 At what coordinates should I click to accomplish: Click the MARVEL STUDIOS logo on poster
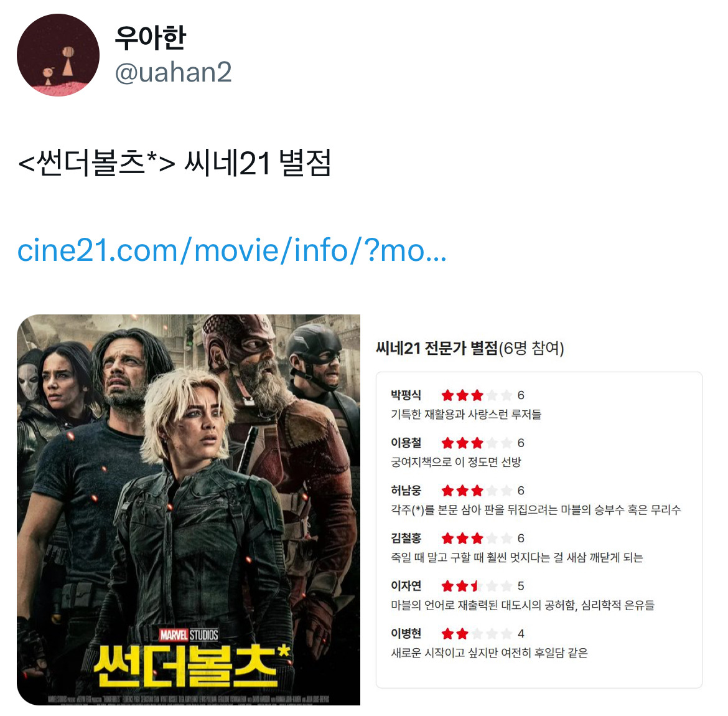189,634
